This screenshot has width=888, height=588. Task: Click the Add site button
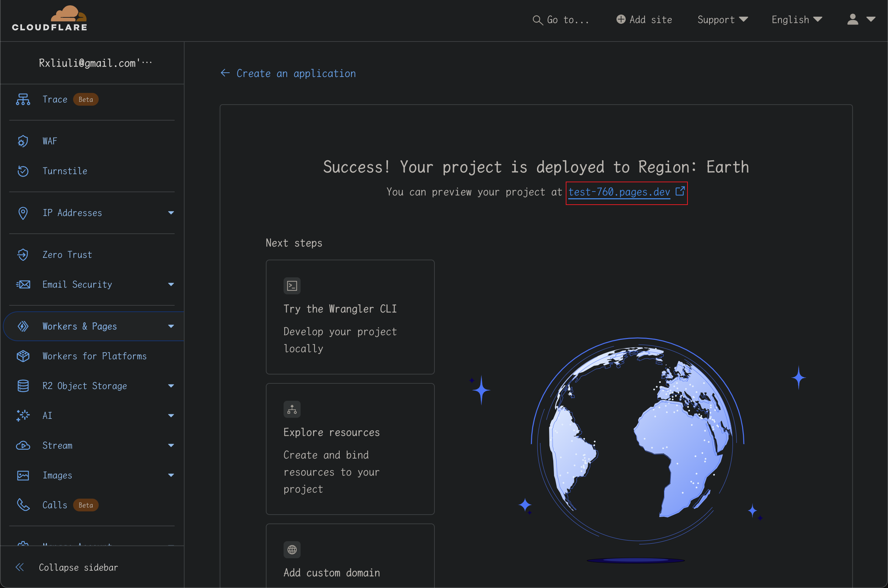(x=644, y=20)
